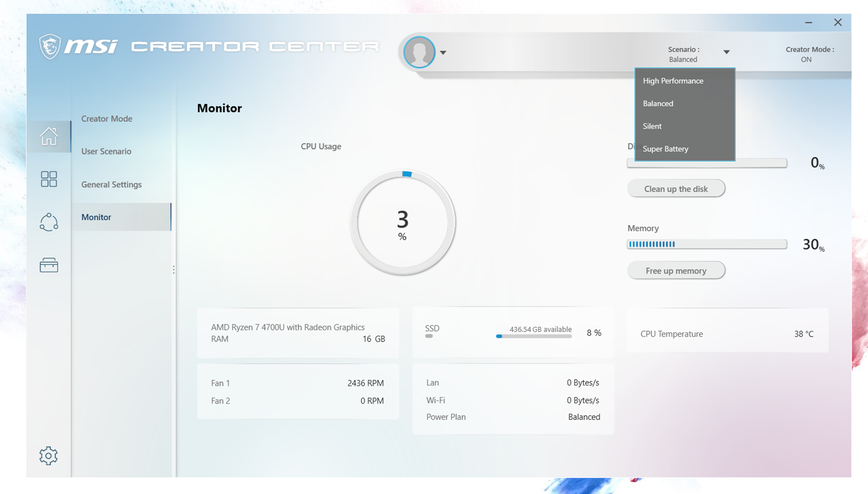
Task: Click the RAM 16 GB value
Action: pos(373,339)
